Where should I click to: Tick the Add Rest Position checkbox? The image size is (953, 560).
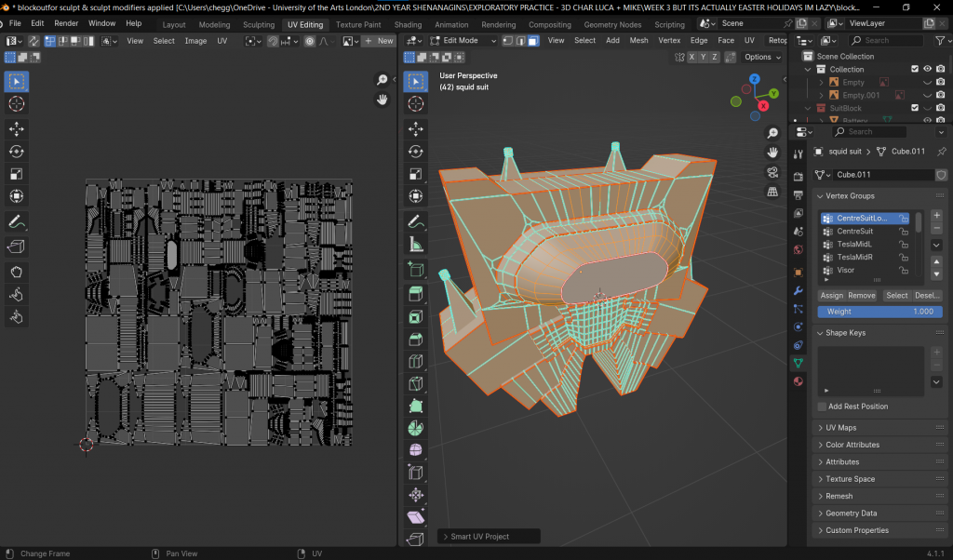822,407
